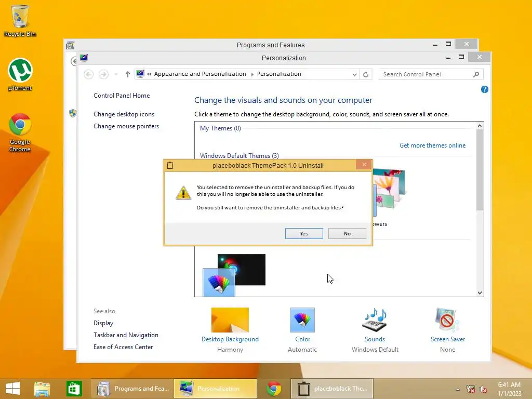Viewport: 532px width, 399px height.
Task: Click the yellow warning triangle icon
Action: tap(183, 193)
